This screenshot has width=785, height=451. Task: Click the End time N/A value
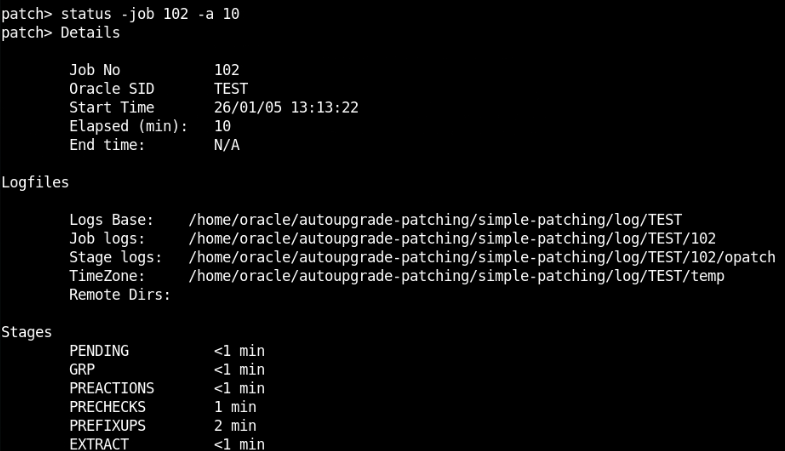tap(226, 145)
